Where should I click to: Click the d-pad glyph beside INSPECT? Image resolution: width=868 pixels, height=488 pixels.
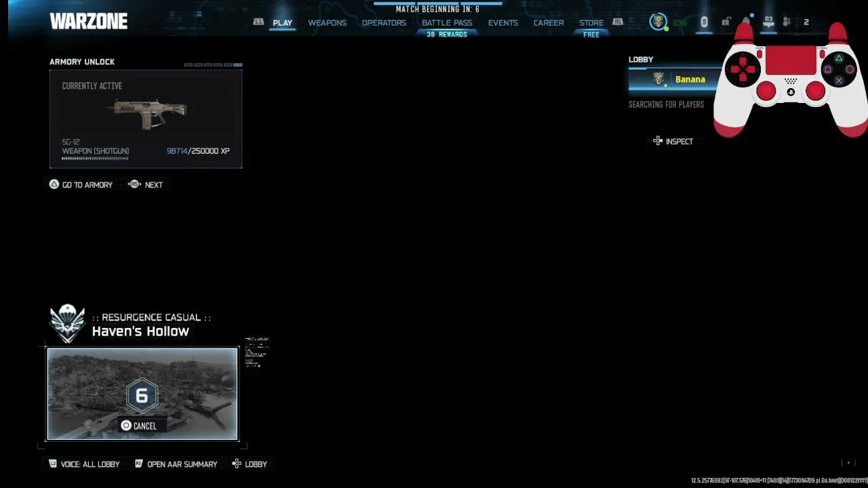click(658, 141)
